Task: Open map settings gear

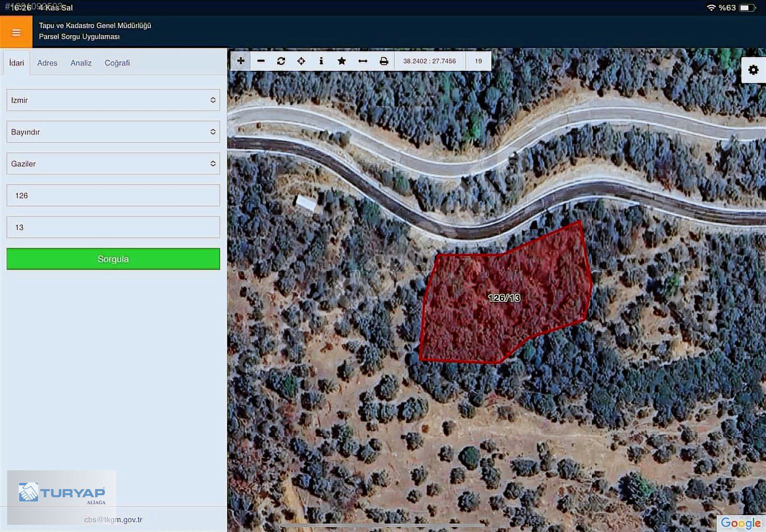Action: point(753,70)
